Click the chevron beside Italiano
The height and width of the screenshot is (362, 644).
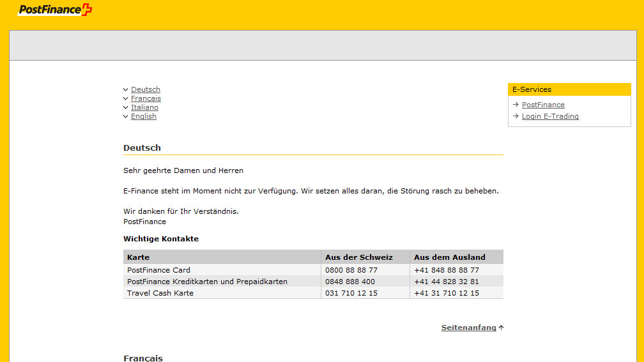tap(126, 107)
